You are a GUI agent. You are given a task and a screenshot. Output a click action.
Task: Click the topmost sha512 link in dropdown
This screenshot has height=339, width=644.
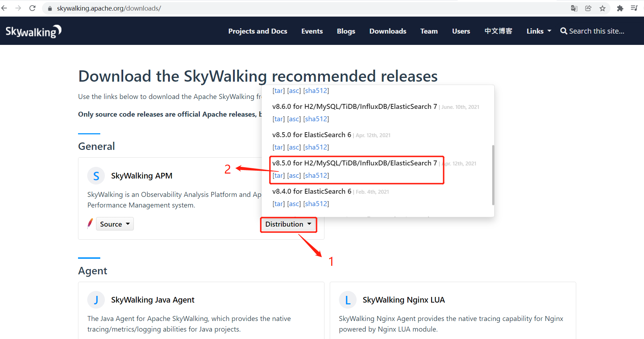tap(316, 90)
